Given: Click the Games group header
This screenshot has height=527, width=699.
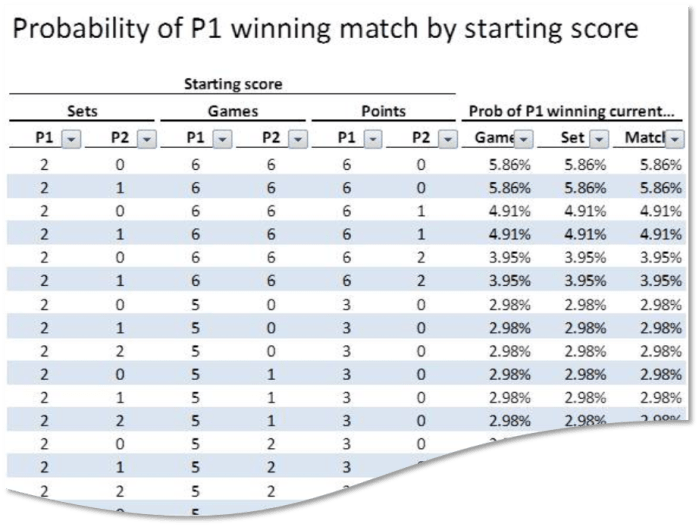Looking at the screenshot, I should click(x=233, y=113).
